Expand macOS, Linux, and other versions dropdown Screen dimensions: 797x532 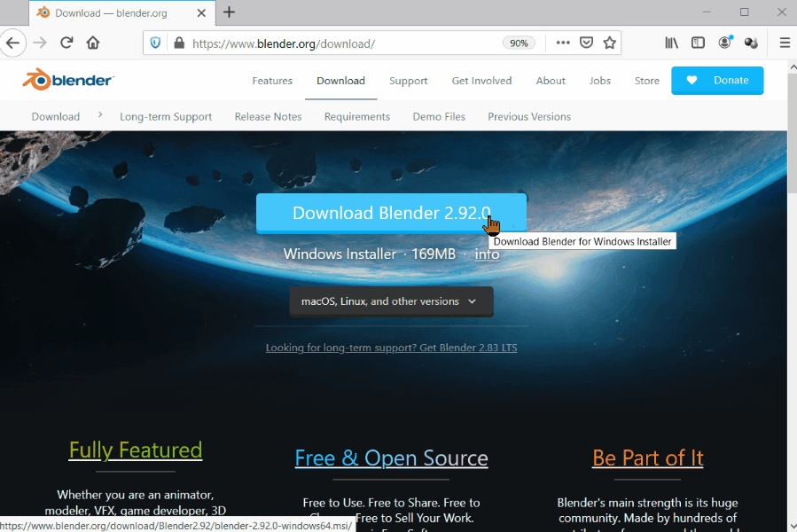(391, 301)
